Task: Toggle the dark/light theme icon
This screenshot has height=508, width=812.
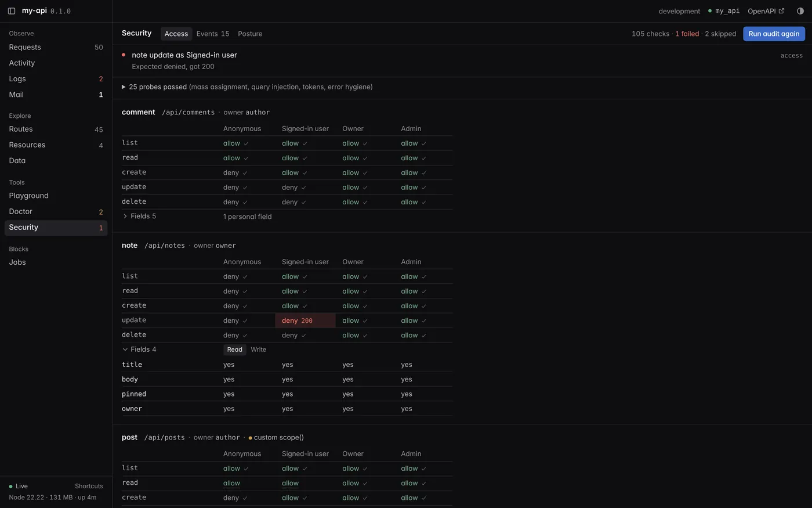Action: click(x=800, y=11)
